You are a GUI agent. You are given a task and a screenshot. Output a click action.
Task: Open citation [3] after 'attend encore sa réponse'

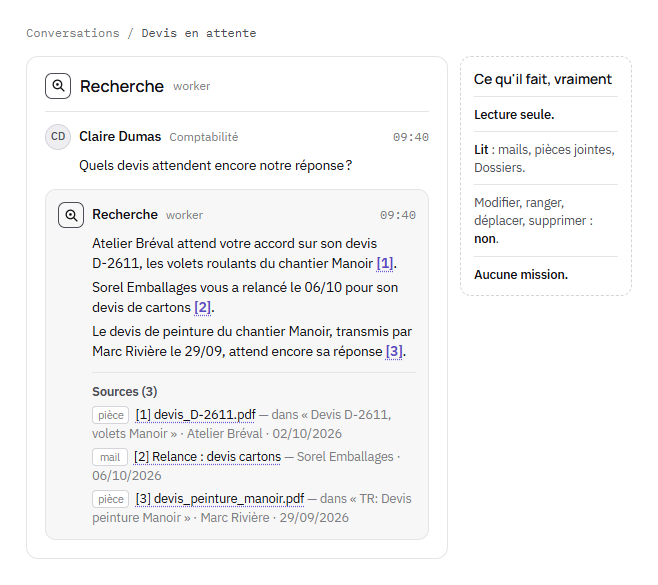[x=394, y=352]
